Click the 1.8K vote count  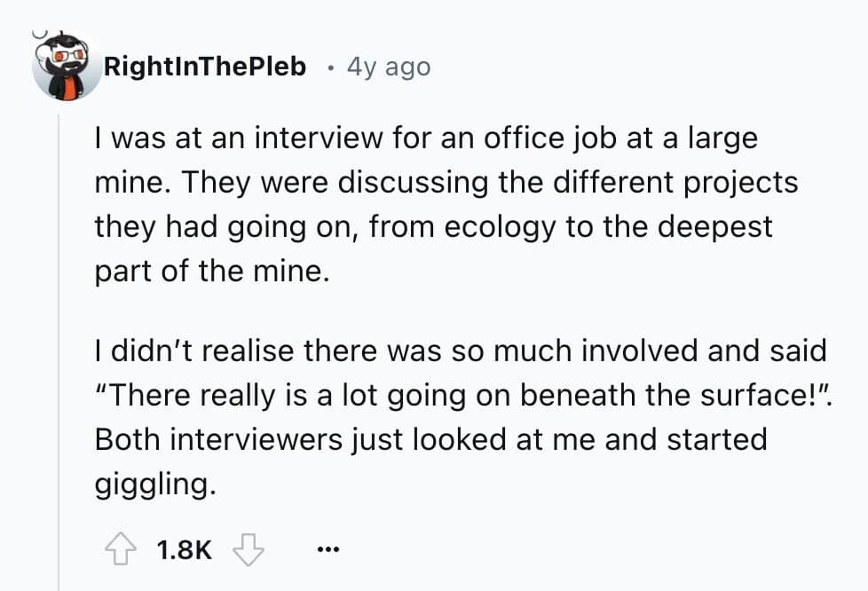184,550
